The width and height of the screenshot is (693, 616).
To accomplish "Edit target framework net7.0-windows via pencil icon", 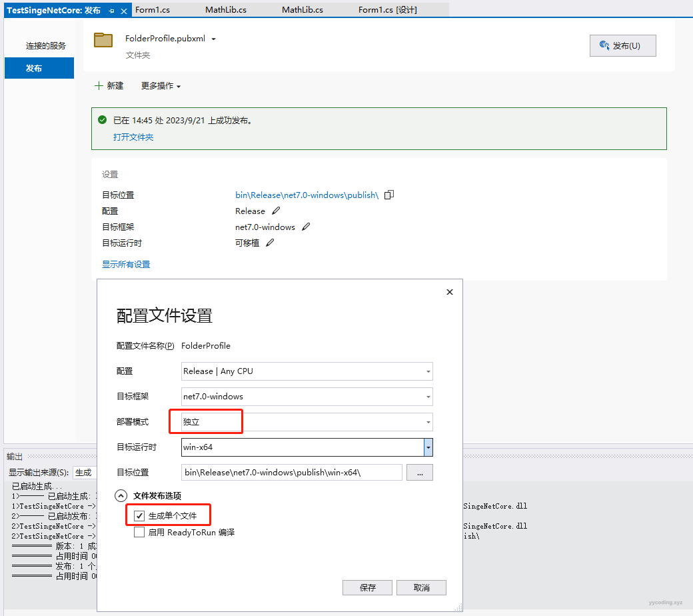I will coord(306,227).
